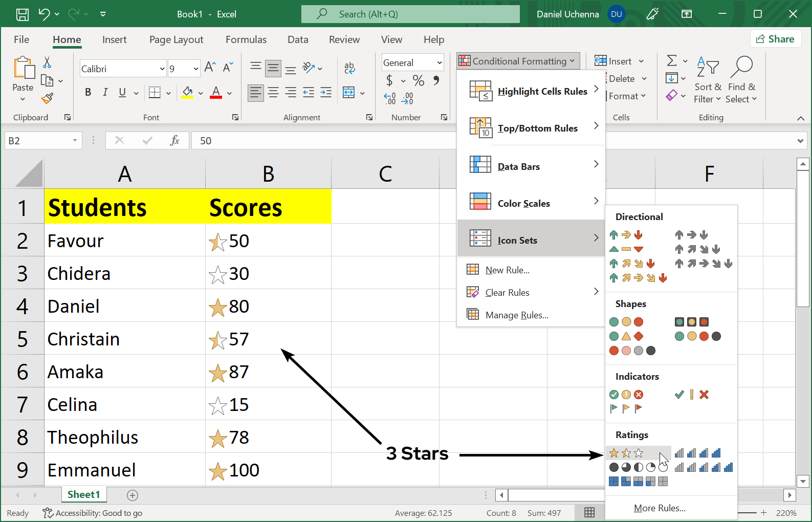
Task: Save the workbook with the floppy disk icon
Action: tap(23, 14)
